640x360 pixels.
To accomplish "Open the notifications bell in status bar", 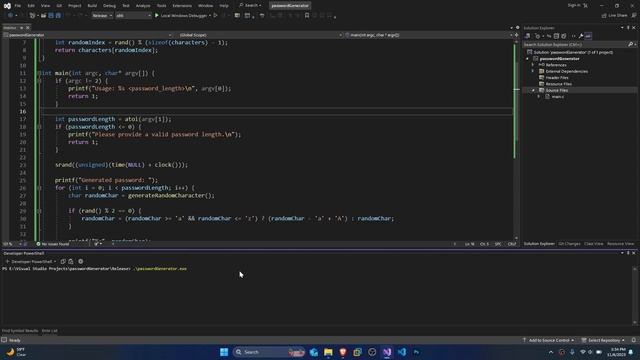I will tap(634, 340).
